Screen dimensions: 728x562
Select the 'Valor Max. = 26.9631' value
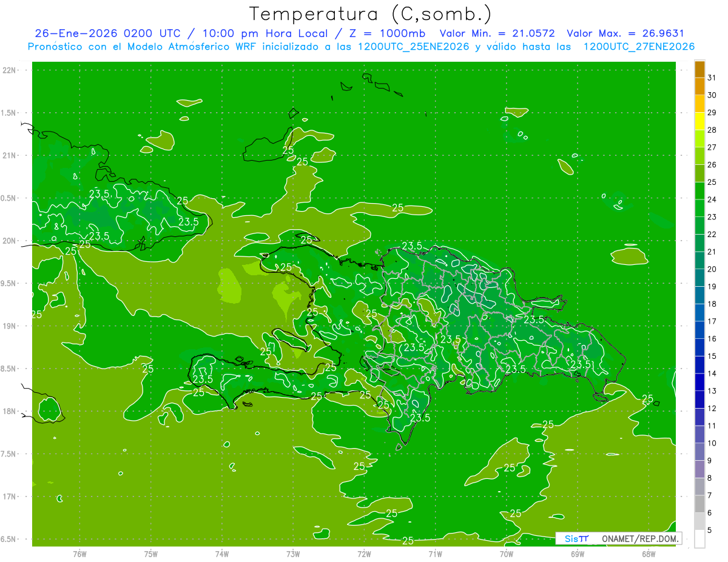625,33
